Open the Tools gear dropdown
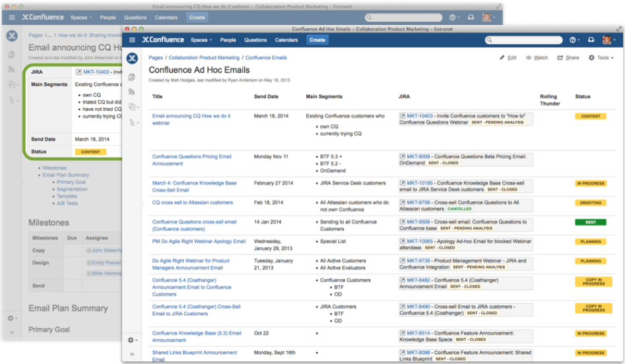 [x=601, y=58]
